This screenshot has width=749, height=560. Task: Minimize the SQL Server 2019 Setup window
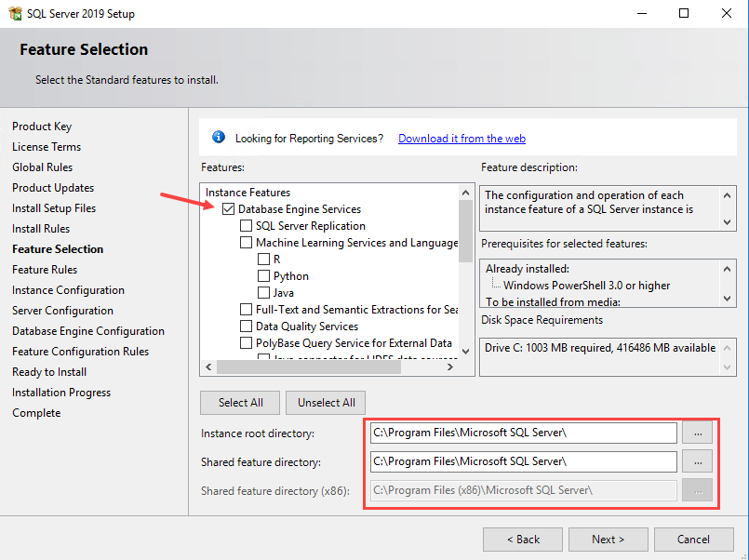click(642, 13)
